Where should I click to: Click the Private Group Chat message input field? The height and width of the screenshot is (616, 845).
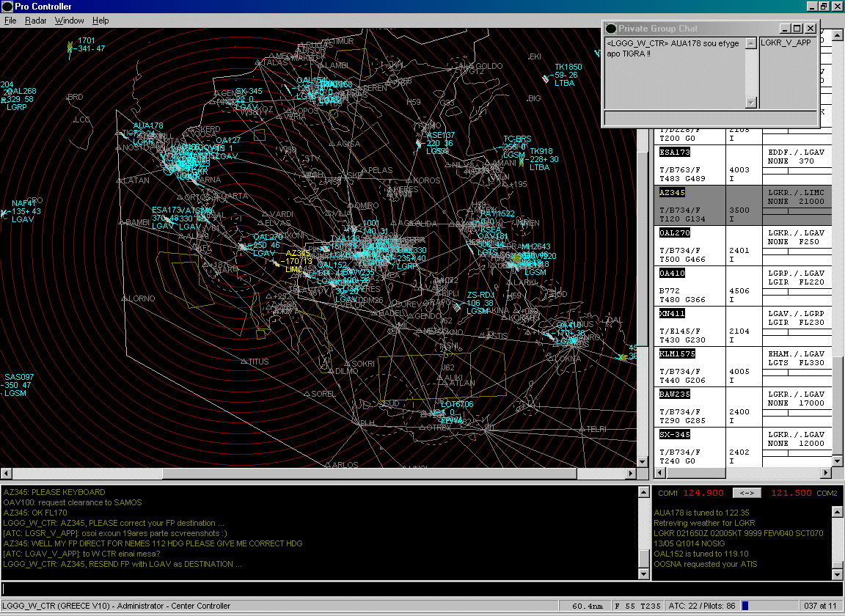pyautogui.click(x=710, y=118)
